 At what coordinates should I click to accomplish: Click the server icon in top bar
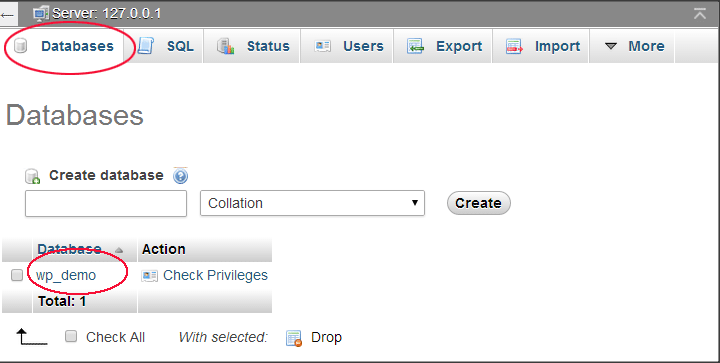point(41,13)
